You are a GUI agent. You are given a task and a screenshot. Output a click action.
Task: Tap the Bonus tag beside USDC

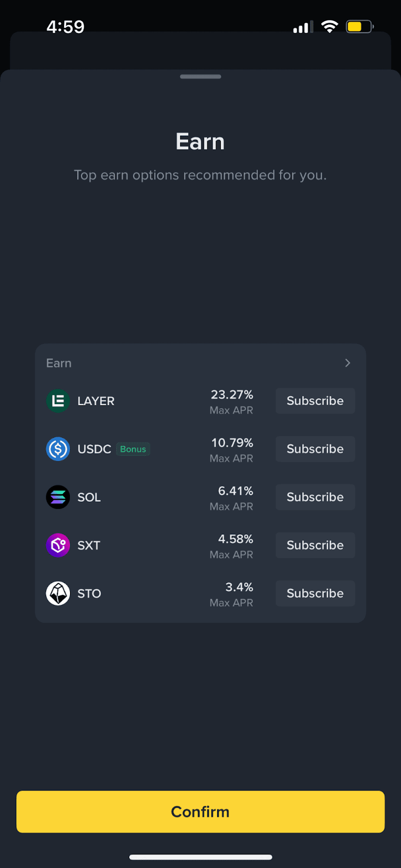133,449
